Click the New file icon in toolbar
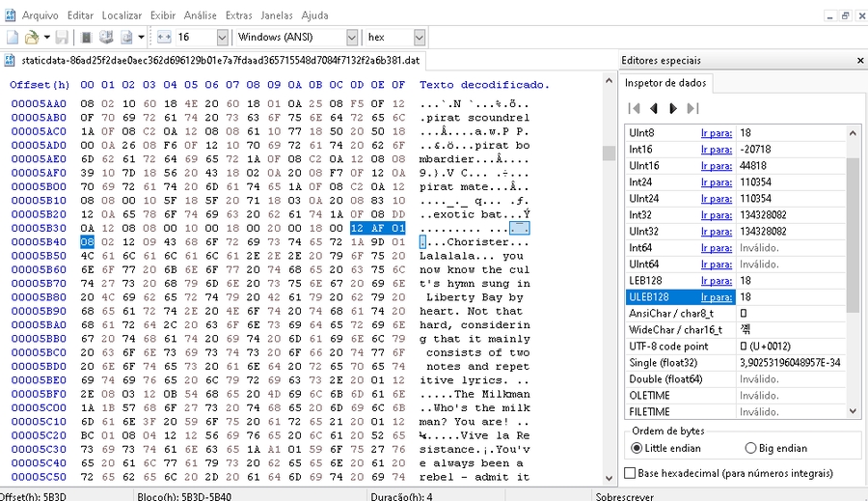This screenshot has height=501, width=868. point(13,38)
